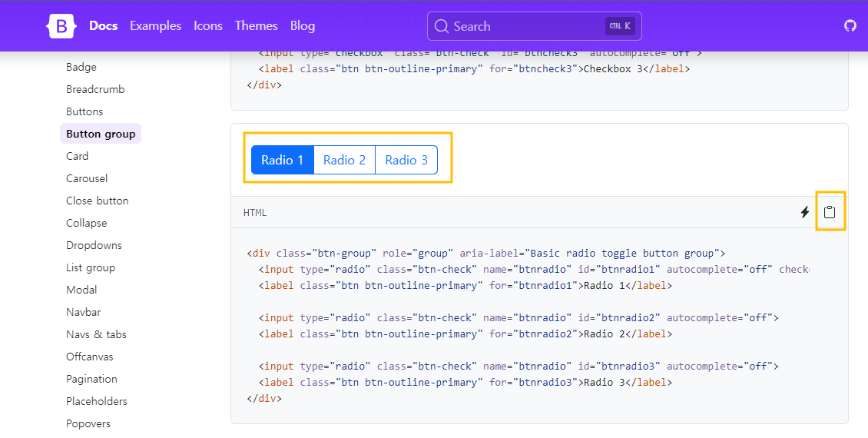Click the HTML label above the code
The image size is (868, 438).
255,213
